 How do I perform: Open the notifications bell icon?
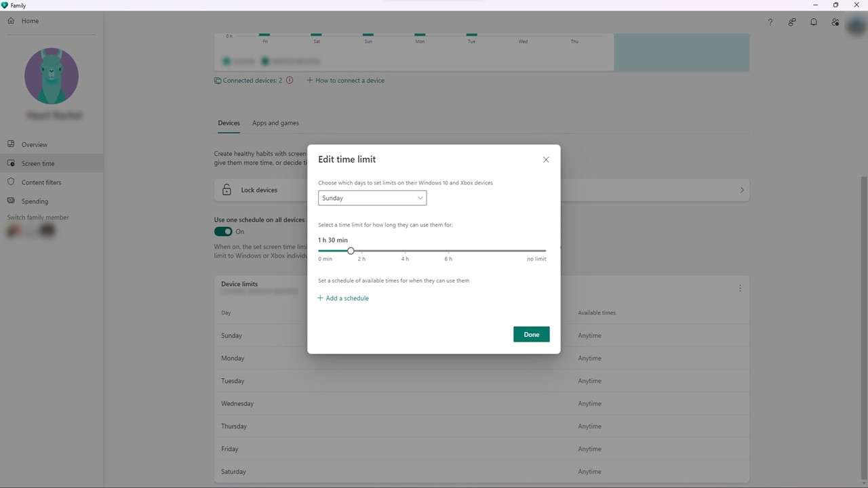[x=813, y=22]
